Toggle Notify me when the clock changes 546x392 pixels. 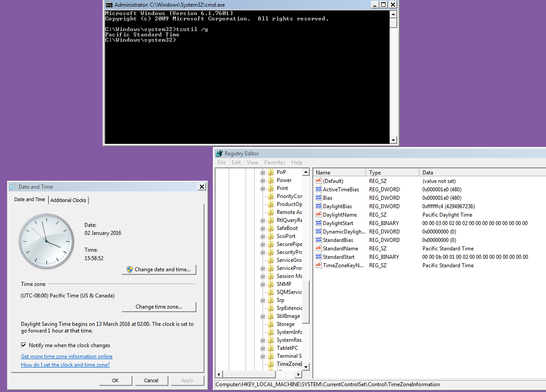coord(24,345)
